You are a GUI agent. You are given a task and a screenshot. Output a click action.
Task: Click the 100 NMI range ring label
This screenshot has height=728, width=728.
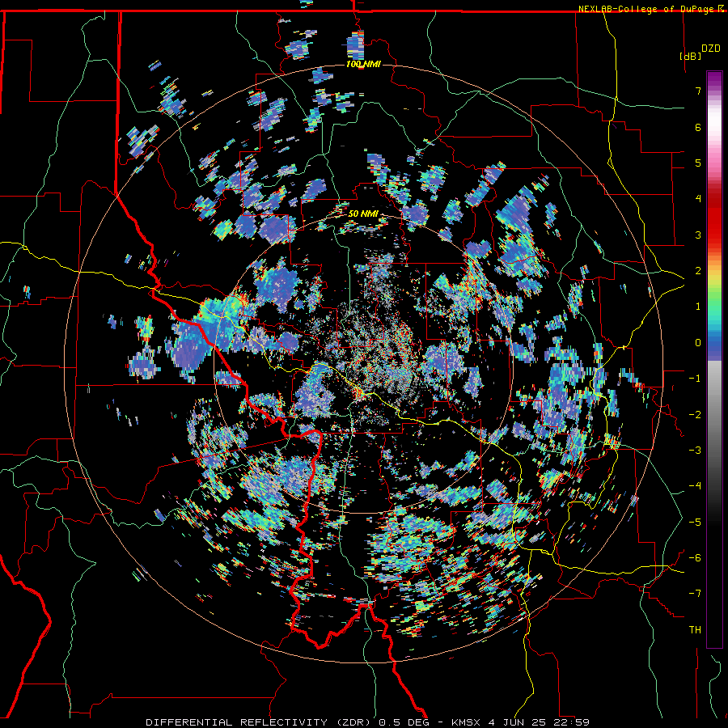point(363,64)
